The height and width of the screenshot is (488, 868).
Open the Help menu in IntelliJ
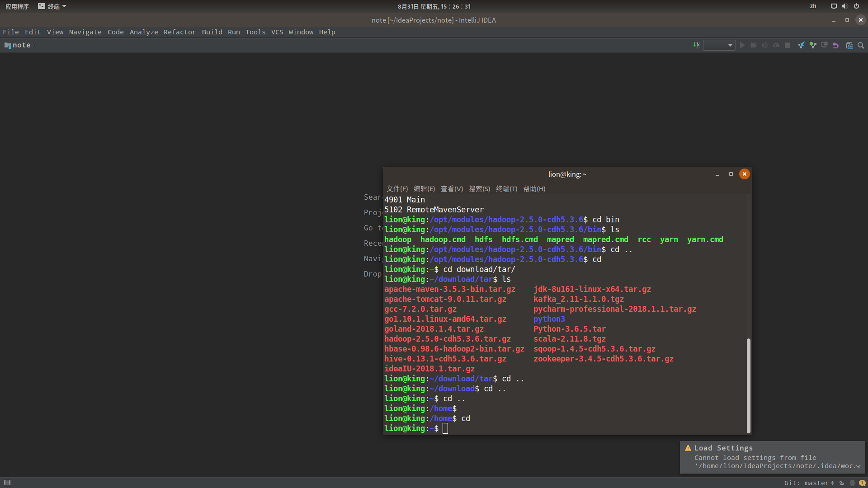[327, 32]
